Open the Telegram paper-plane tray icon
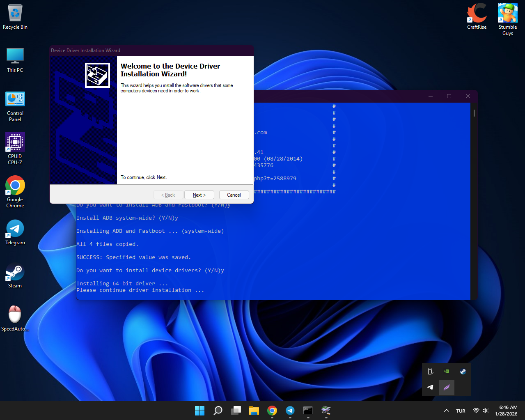The image size is (525, 420). click(x=430, y=387)
